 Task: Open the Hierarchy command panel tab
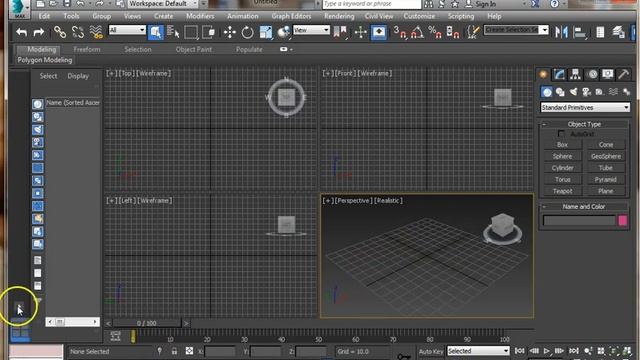576,74
